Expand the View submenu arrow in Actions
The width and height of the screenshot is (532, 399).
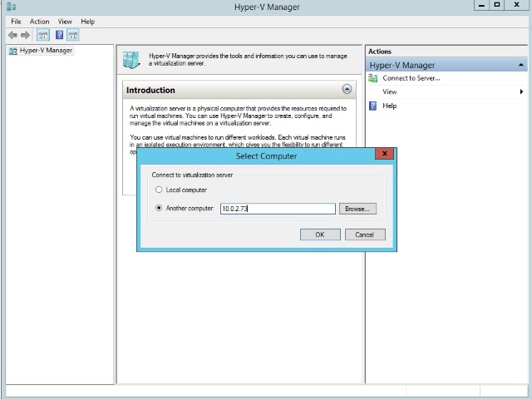click(x=521, y=91)
